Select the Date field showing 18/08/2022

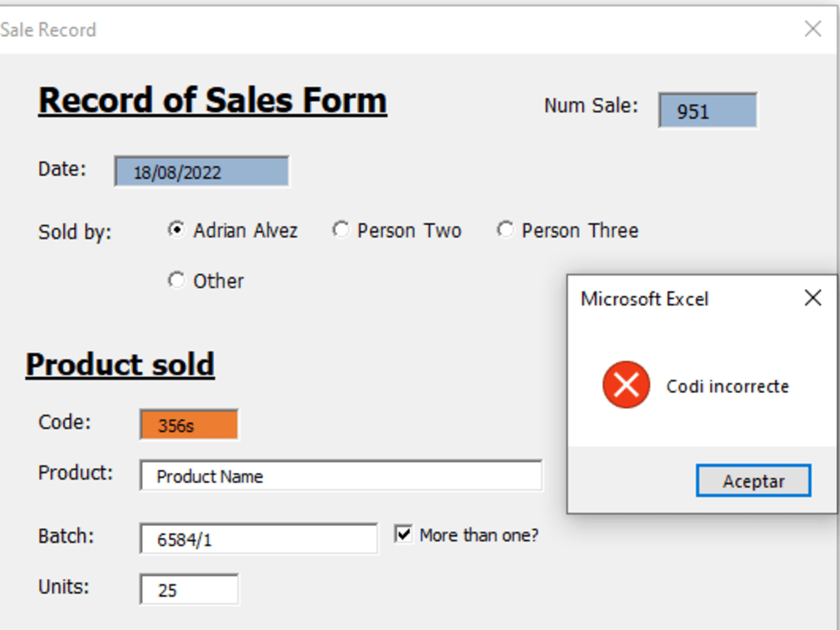click(x=201, y=171)
